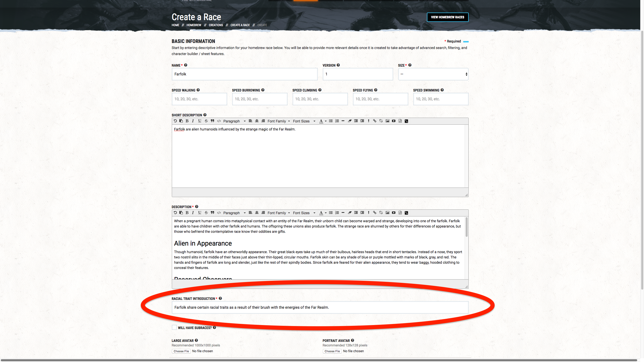Image resolution: width=644 pixels, height=362 pixels.
Task: Click into Racial Trait Introduction field
Action: coord(320,307)
